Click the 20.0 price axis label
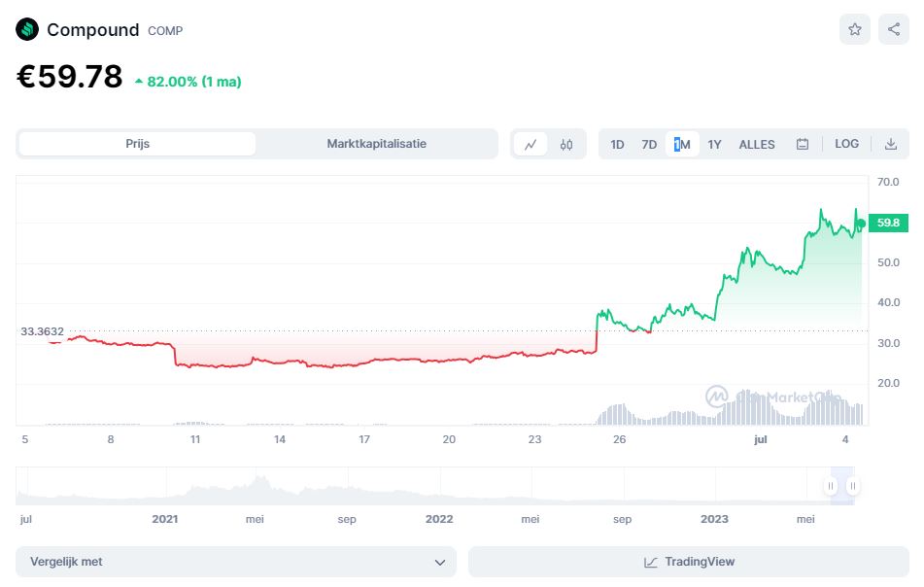Image resolution: width=924 pixels, height=587 pixels. click(x=888, y=383)
